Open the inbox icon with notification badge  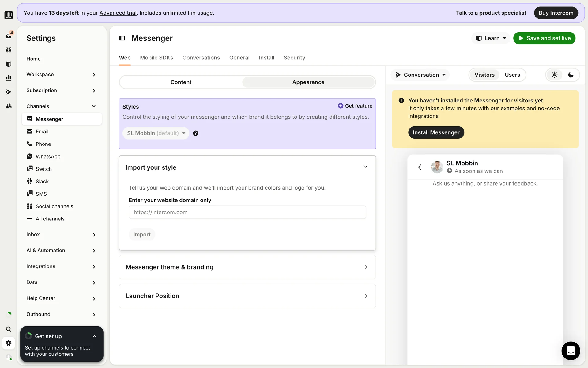click(x=9, y=36)
